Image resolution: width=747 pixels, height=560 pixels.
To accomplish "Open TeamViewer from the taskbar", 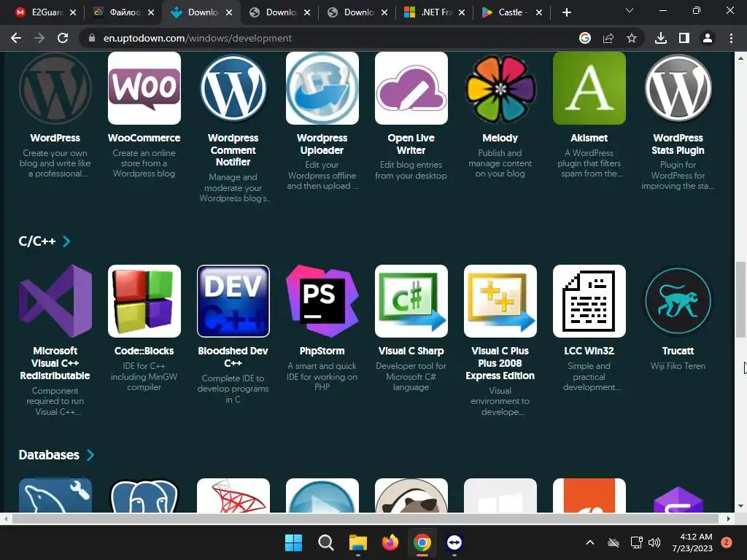I will coord(454,542).
